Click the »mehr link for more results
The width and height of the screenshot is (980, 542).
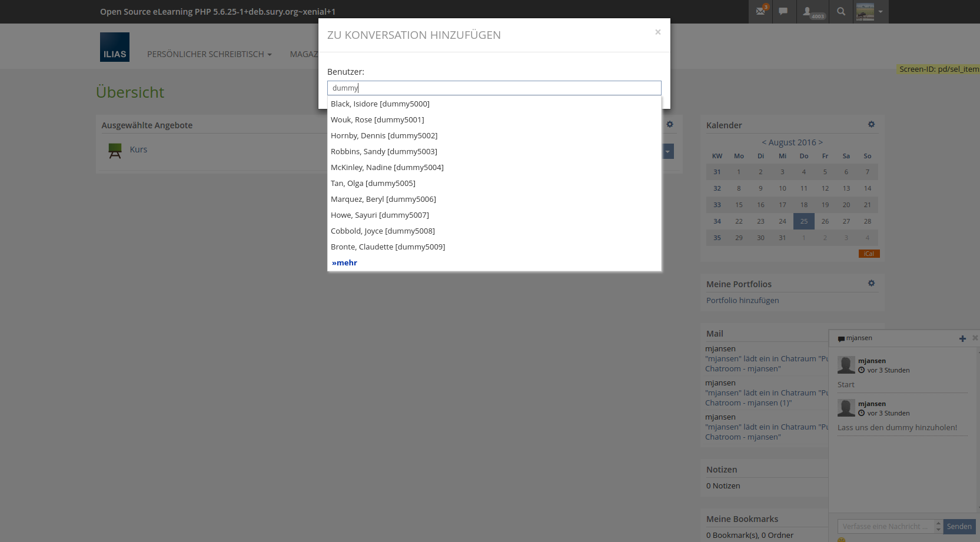coord(344,262)
